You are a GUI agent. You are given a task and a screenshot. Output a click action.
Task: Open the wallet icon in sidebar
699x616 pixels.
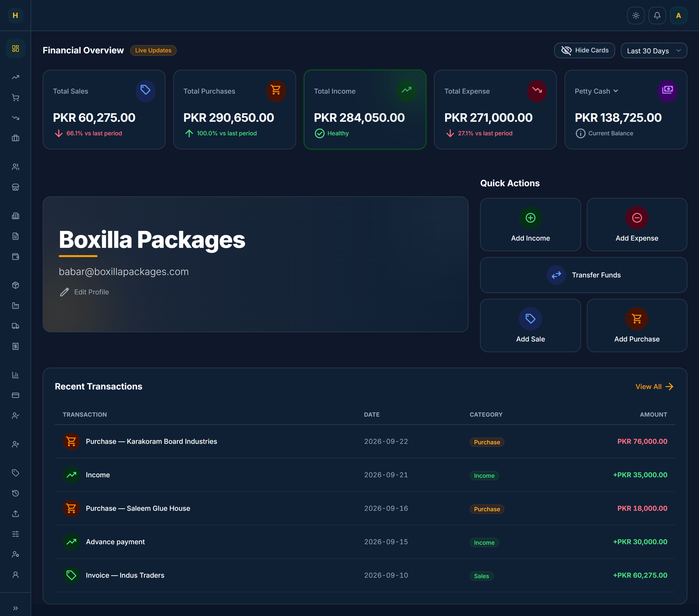[15, 257]
